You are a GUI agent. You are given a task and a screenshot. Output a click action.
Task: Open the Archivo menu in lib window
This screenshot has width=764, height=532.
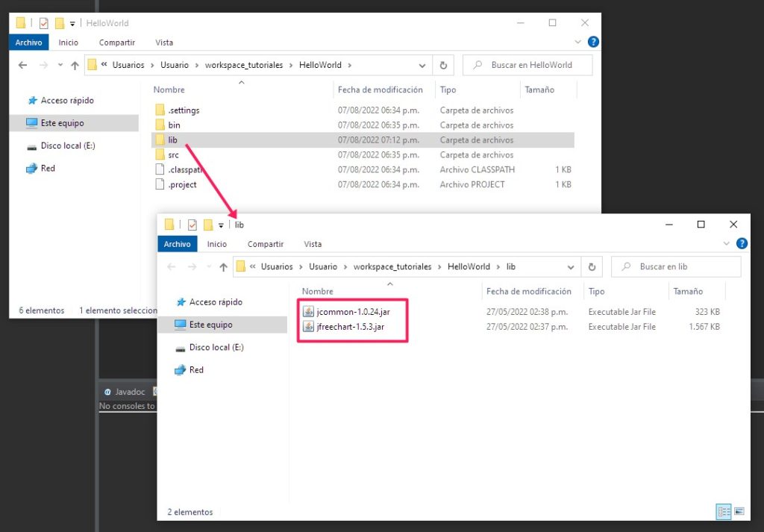[177, 244]
